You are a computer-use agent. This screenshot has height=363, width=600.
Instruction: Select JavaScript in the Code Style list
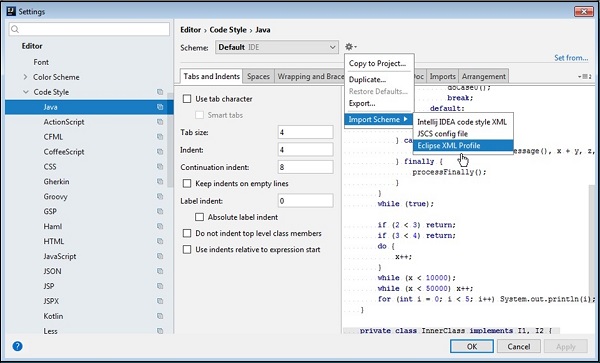click(x=60, y=256)
